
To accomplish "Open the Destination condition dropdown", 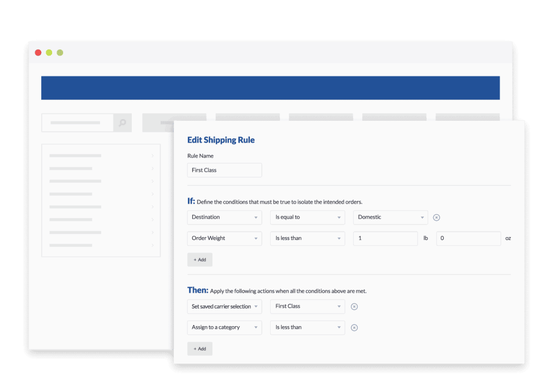I will (x=225, y=217).
